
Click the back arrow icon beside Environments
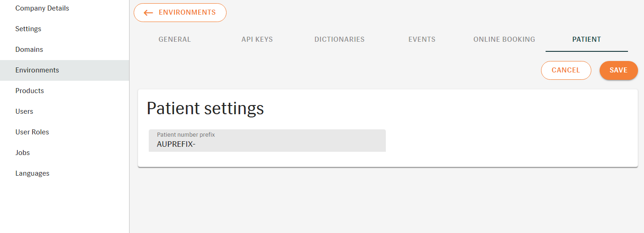tap(148, 13)
